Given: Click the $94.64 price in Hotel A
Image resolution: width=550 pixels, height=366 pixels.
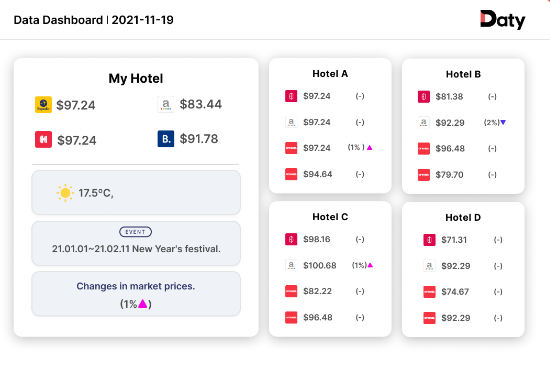Looking at the screenshot, I should pyautogui.click(x=318, y=174).
